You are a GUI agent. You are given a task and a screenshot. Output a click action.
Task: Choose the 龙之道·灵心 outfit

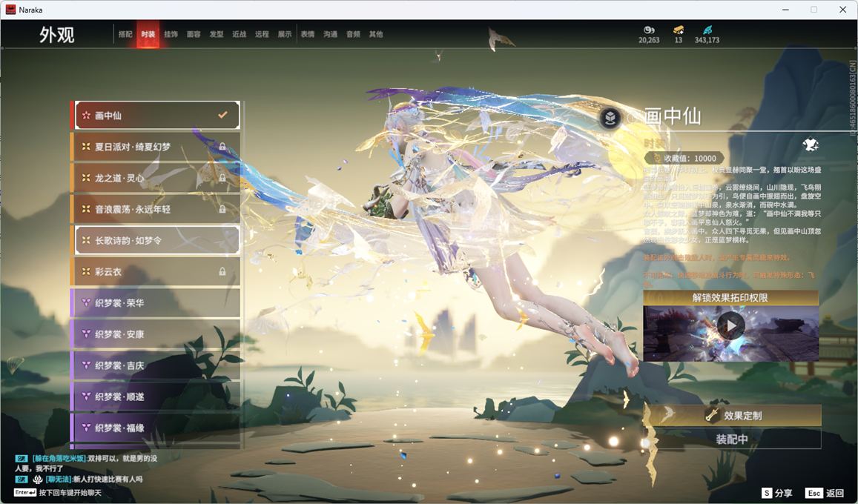coord(156,178)
